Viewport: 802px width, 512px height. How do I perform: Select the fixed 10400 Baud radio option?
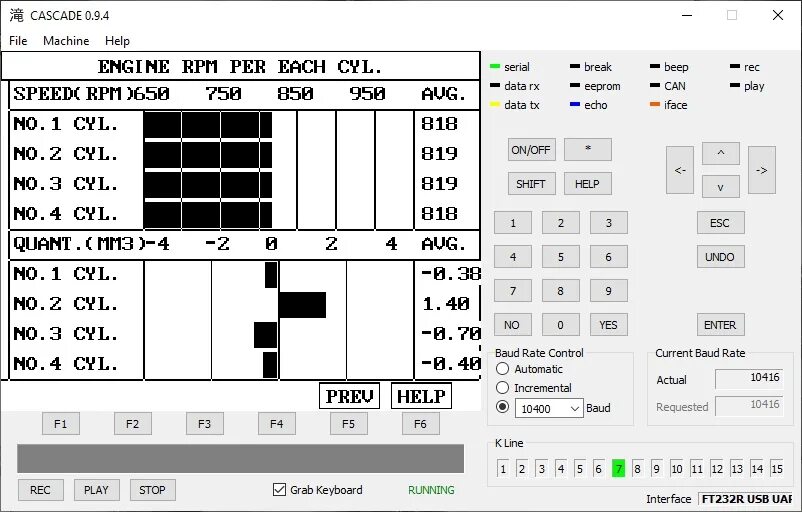coord(503,407)
